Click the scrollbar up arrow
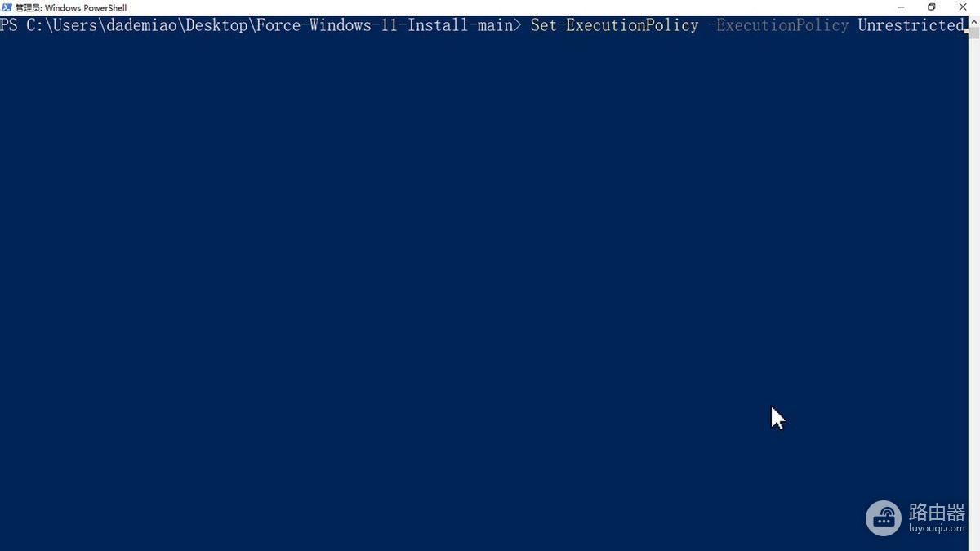This screenshot has height=551, width=980. (973, 20)
